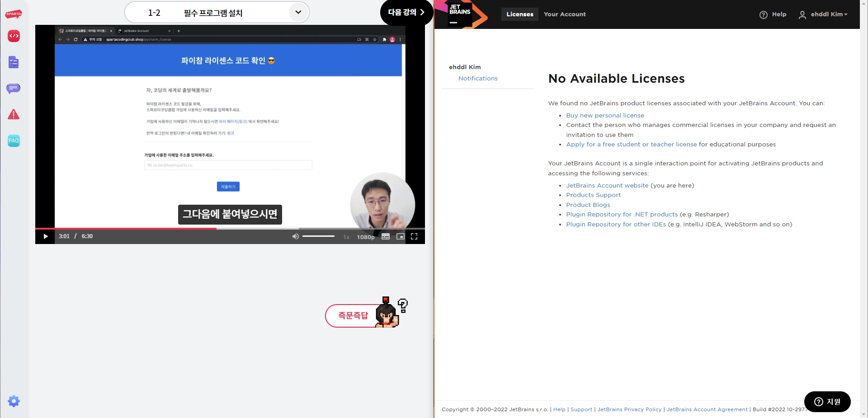
Task: Click the Sparta logo in the sidebar
Action: click(x=14, y=14)
